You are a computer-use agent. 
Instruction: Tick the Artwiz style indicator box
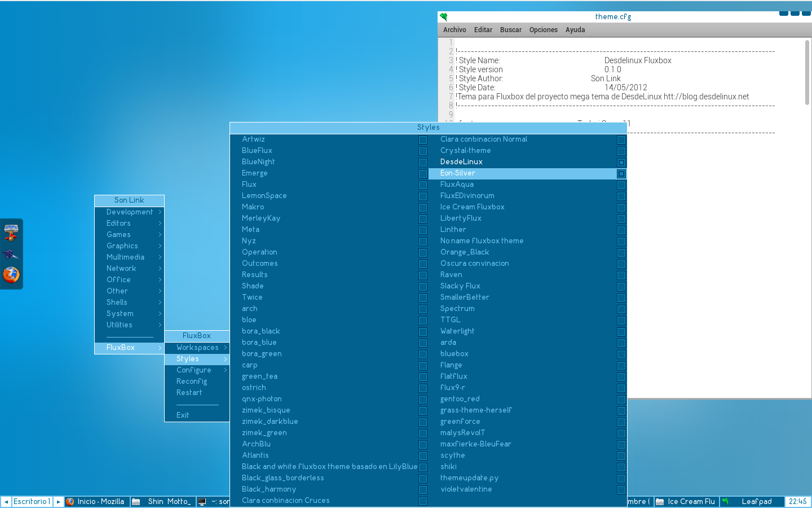[x=423, y=140]
